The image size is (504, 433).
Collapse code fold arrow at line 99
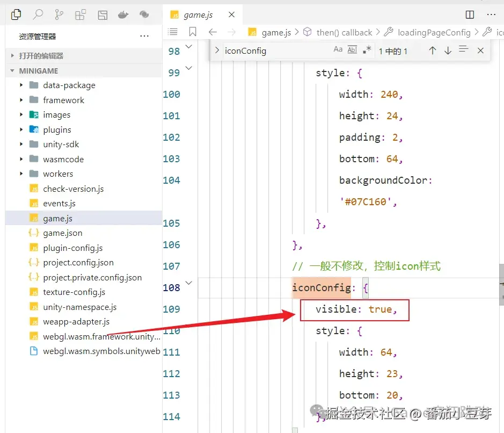(x=189, y=68)
